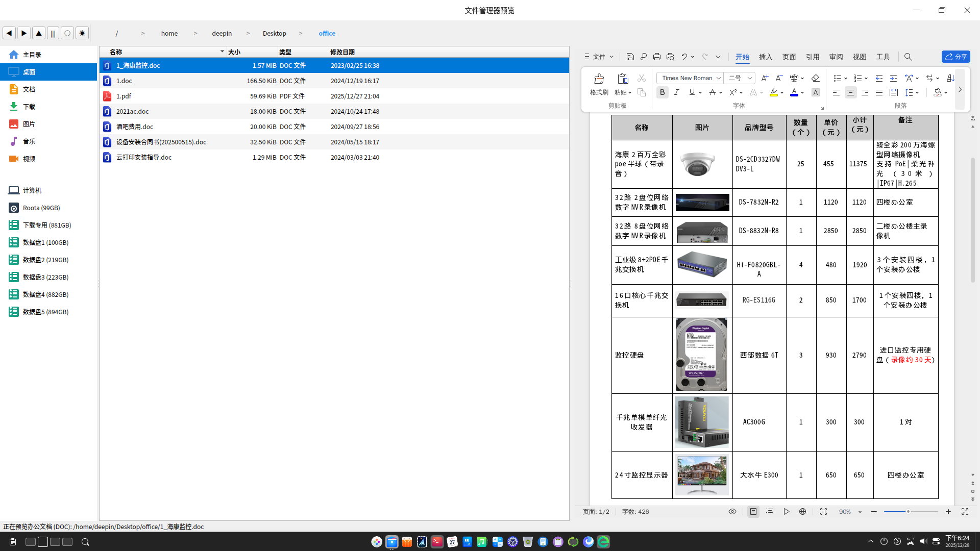
Task: Click the print preview icon
Action: tap(670, 57)
